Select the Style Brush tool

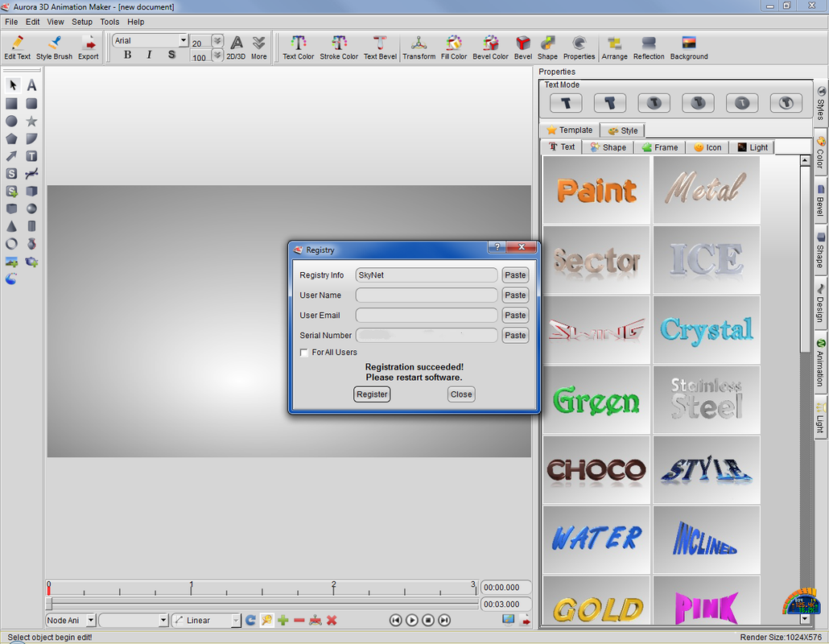(54, 47)
